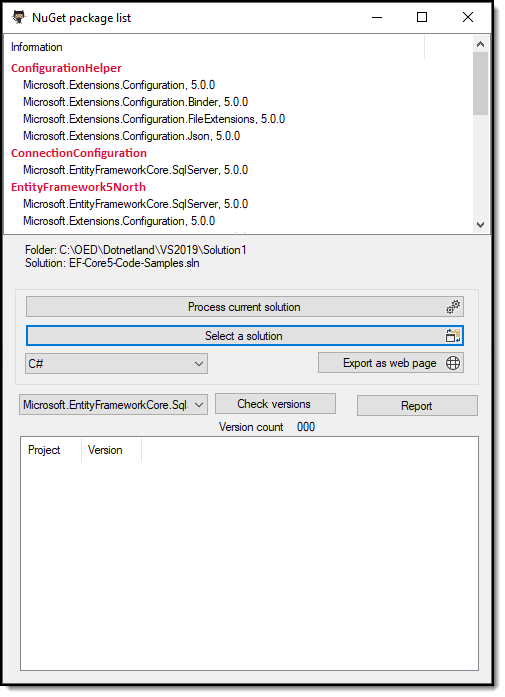Viewport: 505px width, 697px height.
Task: Select the ConfigurationHelper group heading
Action: pyautogui.click(x=66, y=68)
